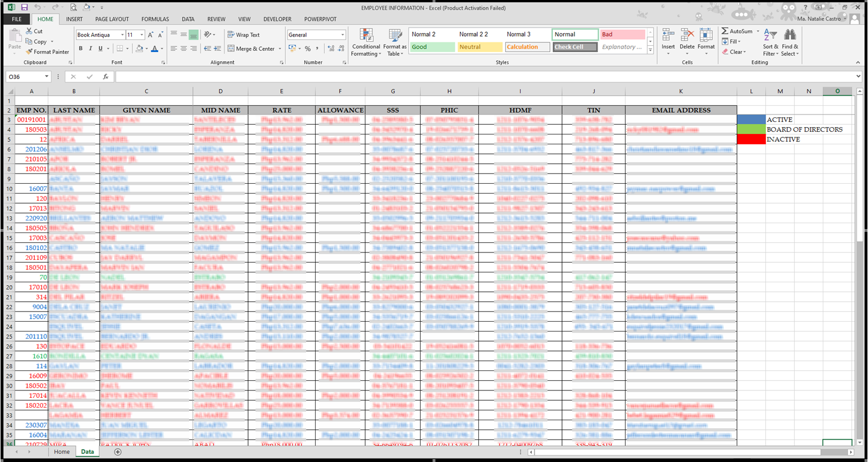This screenshot has height=462, width=868.
Task: Switch to the PAGE LAYOUT tab
Action: coord(112,19)
